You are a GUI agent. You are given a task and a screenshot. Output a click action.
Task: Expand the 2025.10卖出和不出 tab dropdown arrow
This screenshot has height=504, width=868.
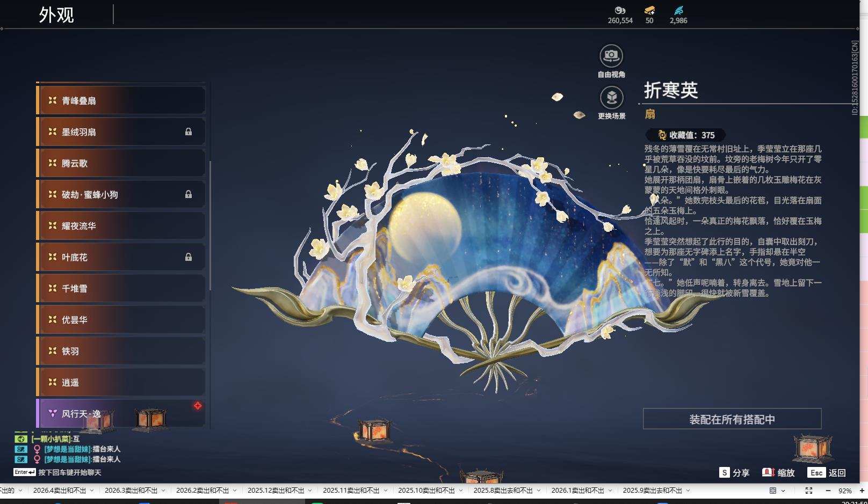click(x=460, y=491)
